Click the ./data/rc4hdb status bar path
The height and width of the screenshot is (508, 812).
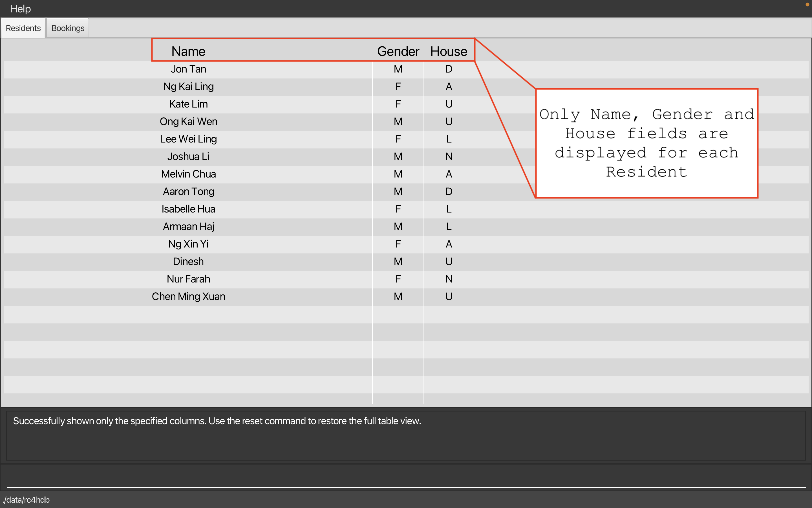[x=26, y=500]
